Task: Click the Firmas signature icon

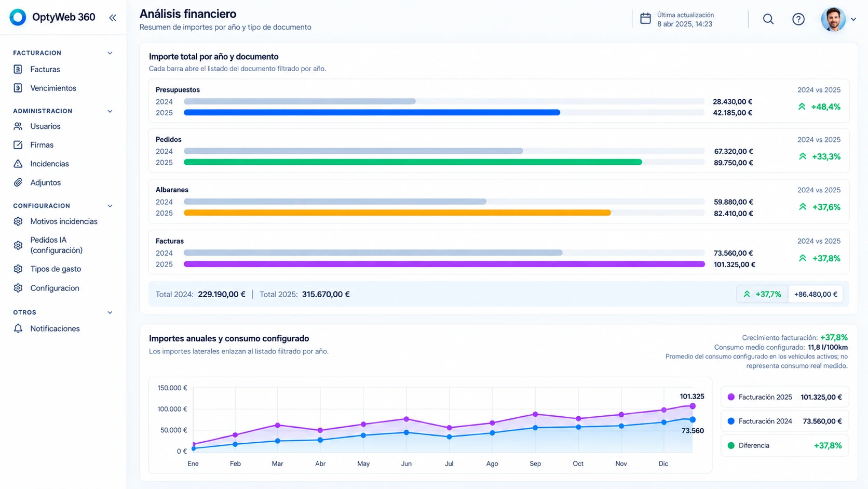Action: click(x=18, y=145)
